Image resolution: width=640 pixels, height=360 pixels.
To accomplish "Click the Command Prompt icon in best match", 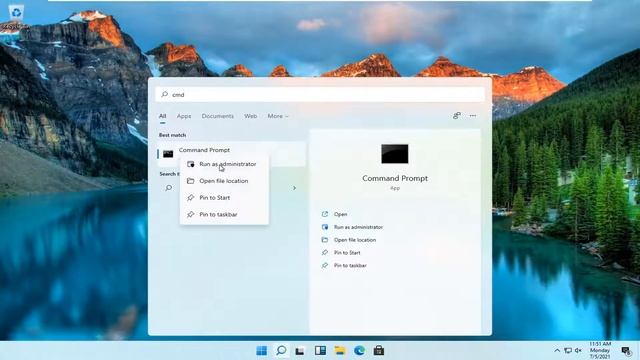I will (168, 154).
